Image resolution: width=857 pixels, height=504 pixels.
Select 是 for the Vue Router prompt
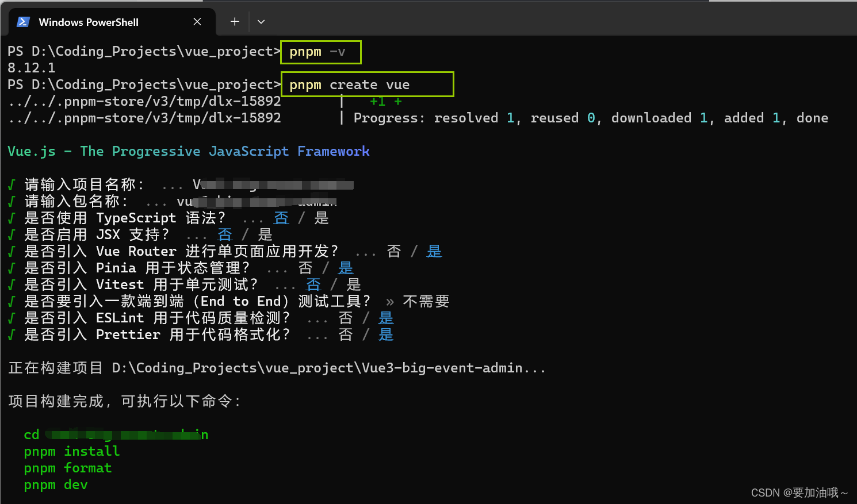click(x=434, y=251)
